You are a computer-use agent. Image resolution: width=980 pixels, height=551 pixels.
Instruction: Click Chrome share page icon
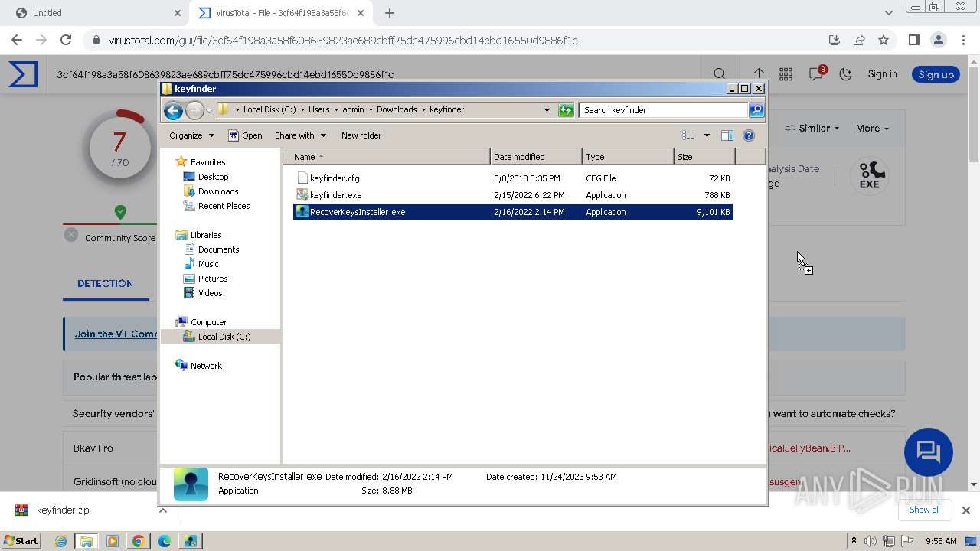click(859, 40)
